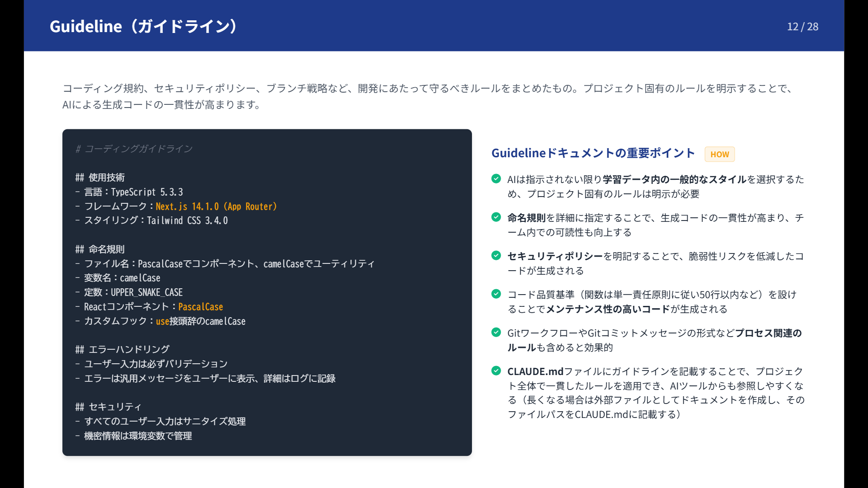868x488 pixels.
Task: Click the orange 'use' in the カスタムフック line
Action: [x=162, y=321]
